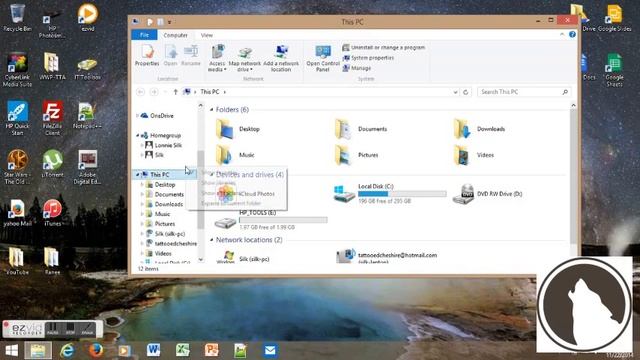Click Manage in the System group
The image size is (640, 360).
pyautogui.click(x=357, y=68)
